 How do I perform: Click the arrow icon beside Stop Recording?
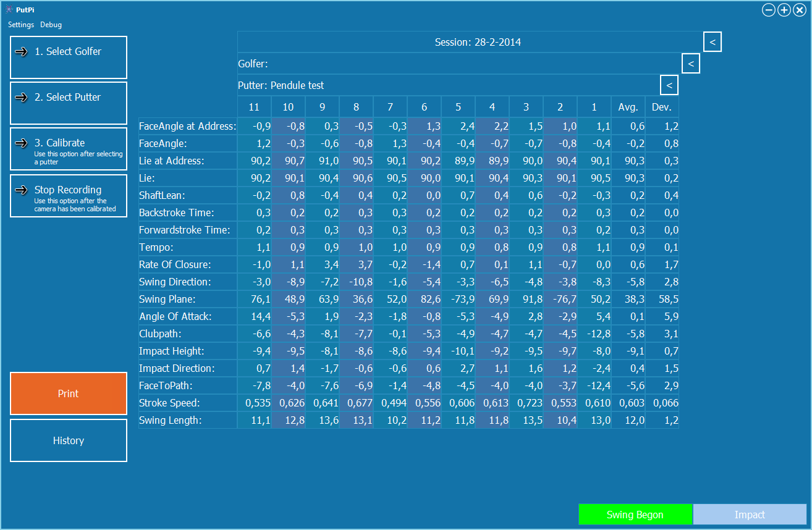pyautogui.click(x=22, y=190)
